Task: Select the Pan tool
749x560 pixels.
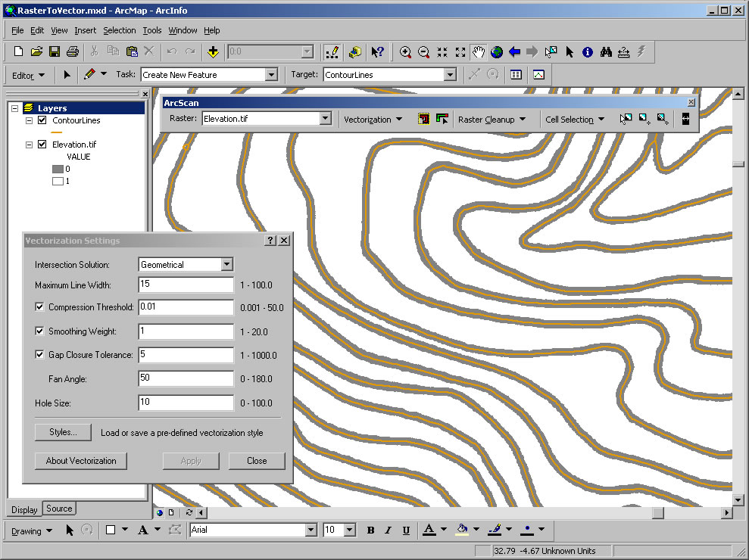Action: click(x=478, y=51)
